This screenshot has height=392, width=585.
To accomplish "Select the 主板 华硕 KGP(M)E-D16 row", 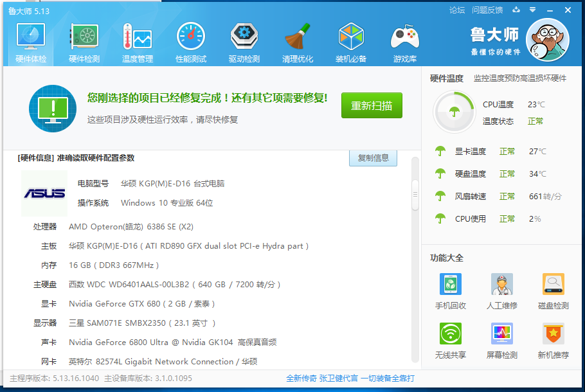I will pos(175,245).
